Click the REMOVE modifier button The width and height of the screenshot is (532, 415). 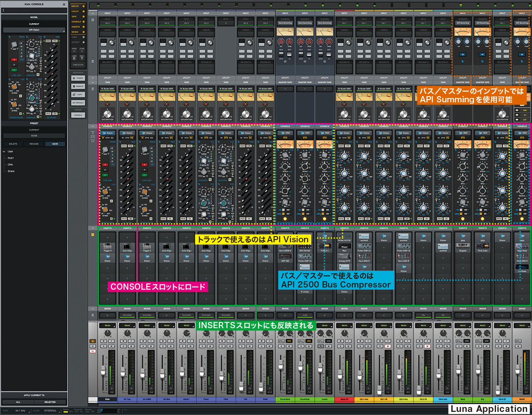point(78,86)
